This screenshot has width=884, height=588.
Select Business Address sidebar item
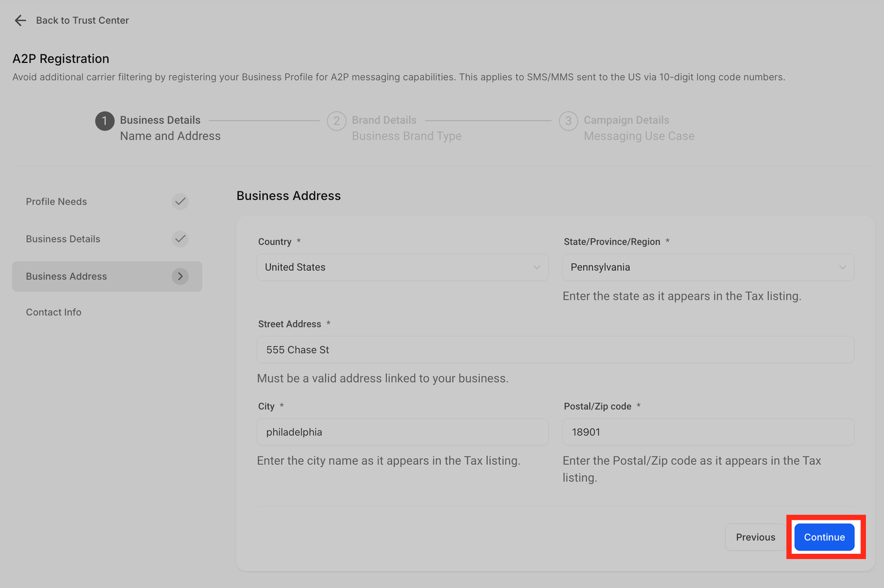pos(66,276)
